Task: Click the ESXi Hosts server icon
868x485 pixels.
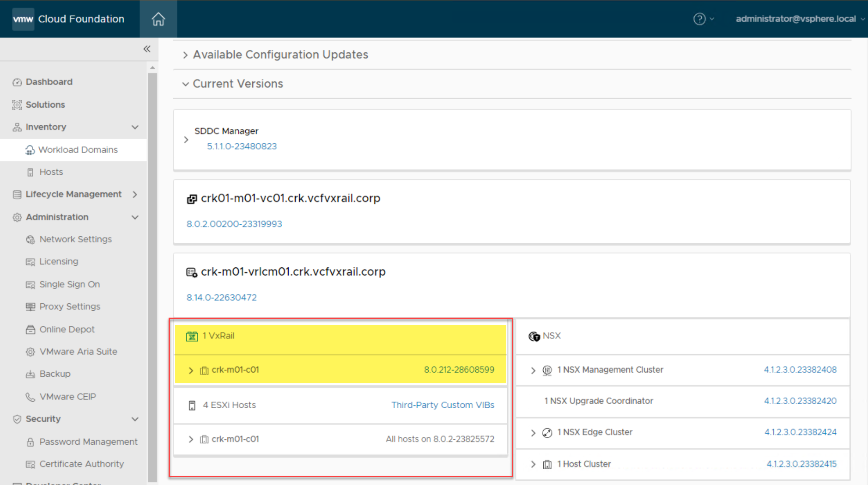Action: tap(192, 405)
